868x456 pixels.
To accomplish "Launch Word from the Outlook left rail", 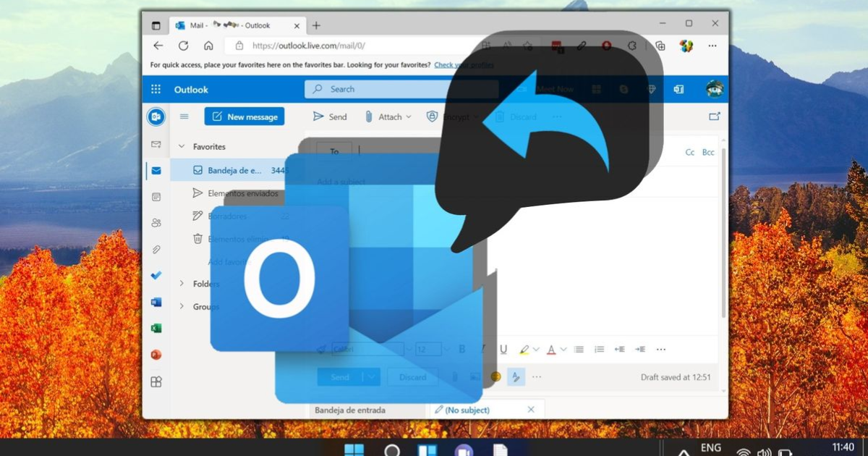I will pos(156,302).
